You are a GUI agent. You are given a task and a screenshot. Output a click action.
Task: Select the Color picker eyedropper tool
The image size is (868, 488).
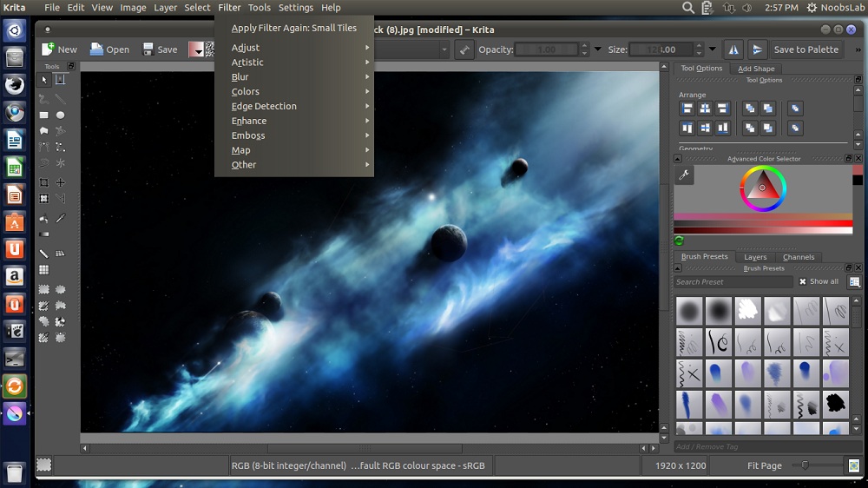pos(61,219)
